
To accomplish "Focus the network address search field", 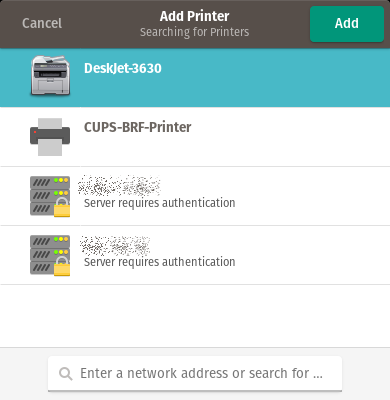I will point(195,374).
